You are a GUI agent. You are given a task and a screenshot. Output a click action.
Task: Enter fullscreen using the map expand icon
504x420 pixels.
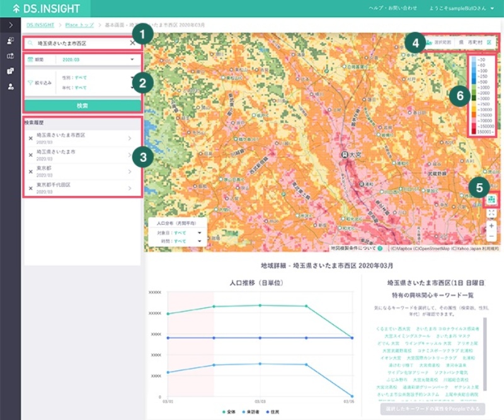(x=491, y=213)
